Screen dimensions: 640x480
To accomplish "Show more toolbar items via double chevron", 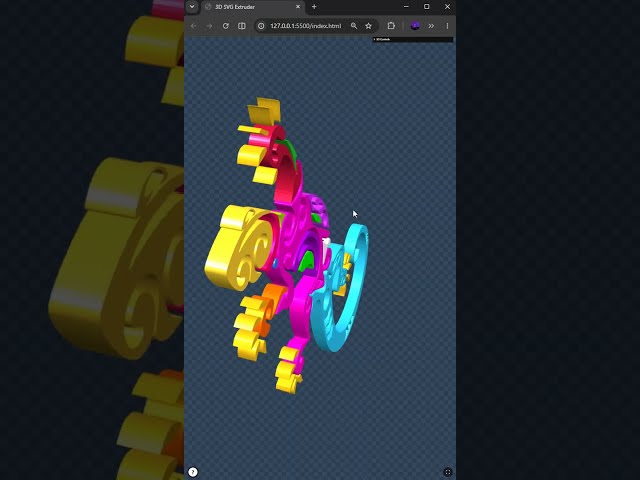I will tap(431, 26).
